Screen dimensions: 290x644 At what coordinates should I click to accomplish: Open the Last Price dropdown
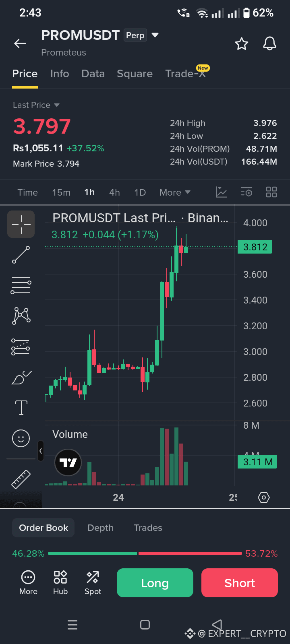36,105
